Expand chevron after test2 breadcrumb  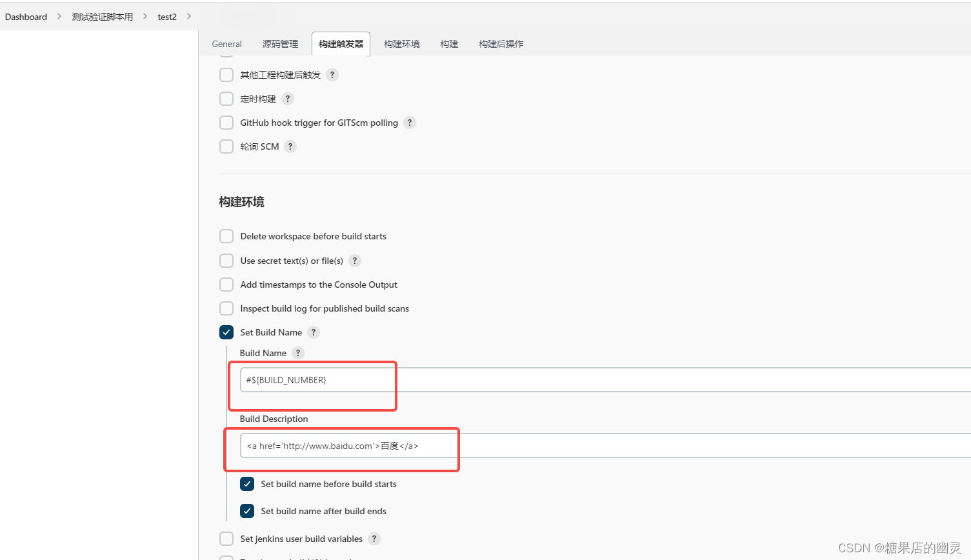click(x=189, y=16)
